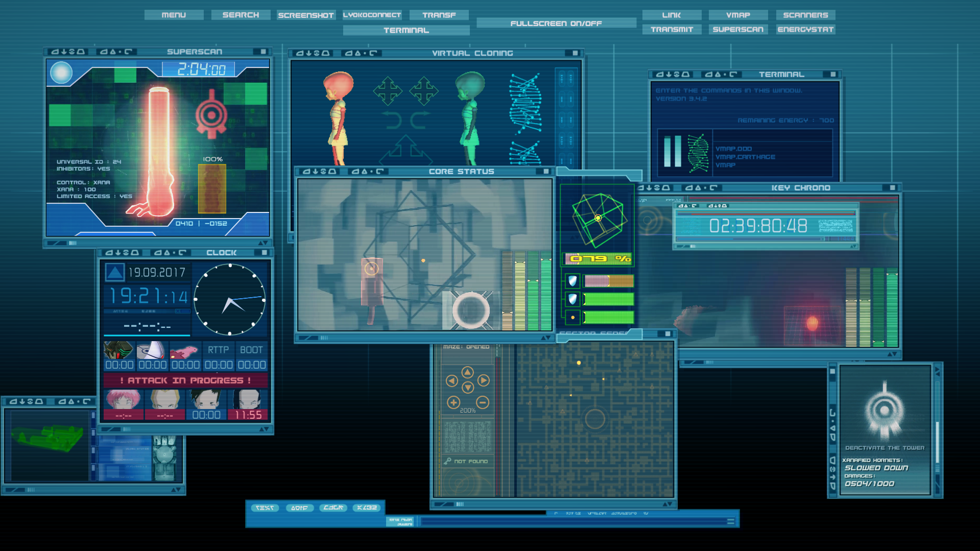Click the SCANNERS button
Viewport: 980px width, 551px height.
point(806,15)
